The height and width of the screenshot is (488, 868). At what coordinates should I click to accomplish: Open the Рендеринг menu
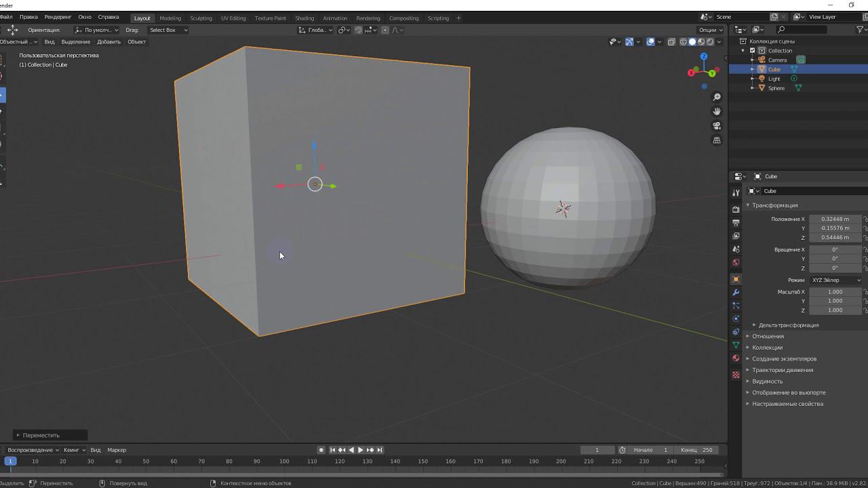pyautogui.click(x=58, y=17)
